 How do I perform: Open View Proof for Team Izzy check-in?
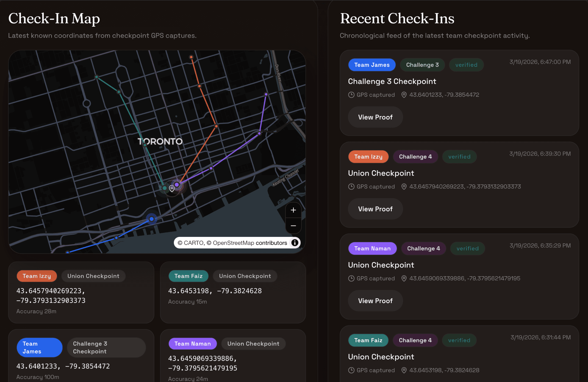click(x=375, y=209)
